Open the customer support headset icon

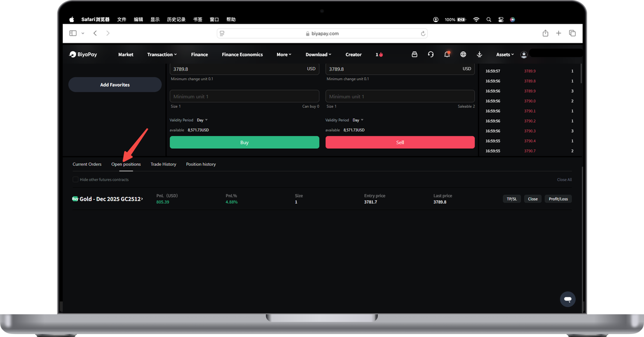[x=431, y=54]
